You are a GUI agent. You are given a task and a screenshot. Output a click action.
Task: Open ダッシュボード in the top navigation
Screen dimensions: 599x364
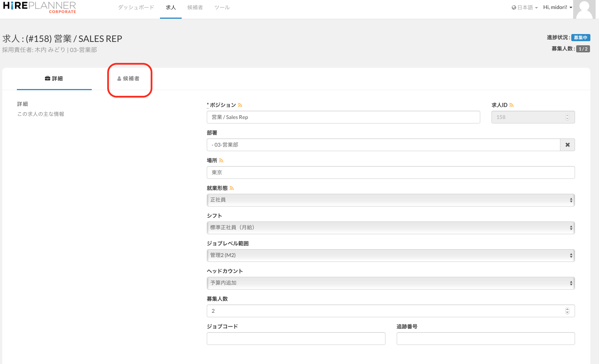136,7
